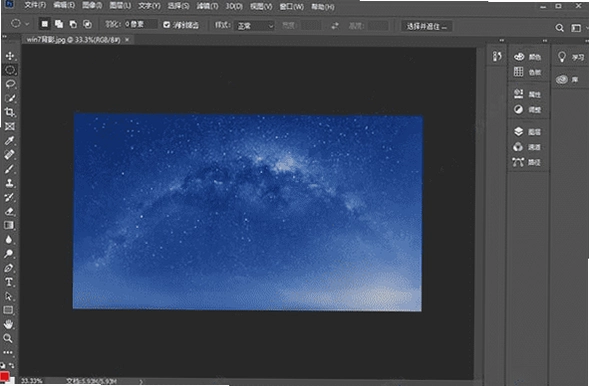Select the Clone Stamp tool

tap(10, 183)
